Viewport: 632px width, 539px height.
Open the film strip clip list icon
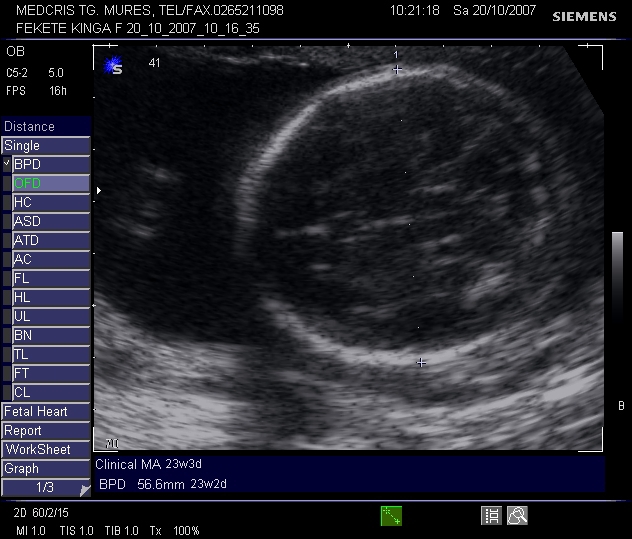point(492,515)
